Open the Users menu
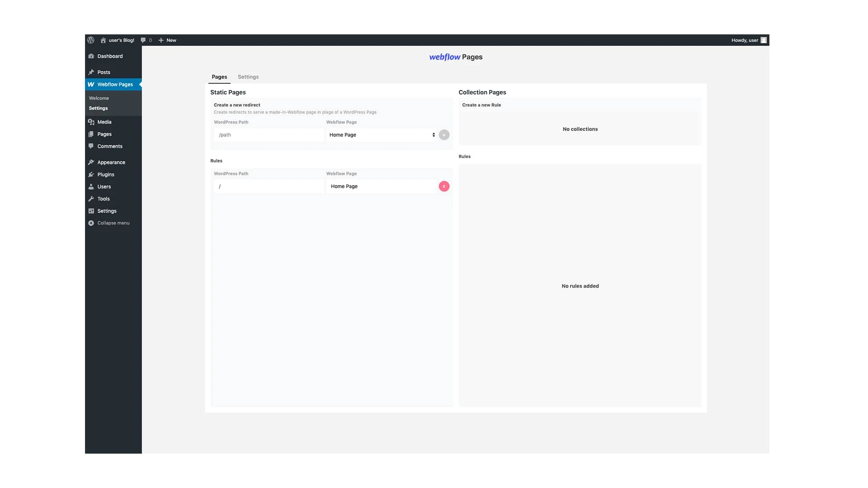Viewport: 868px width, 488px height. [113, 187]
